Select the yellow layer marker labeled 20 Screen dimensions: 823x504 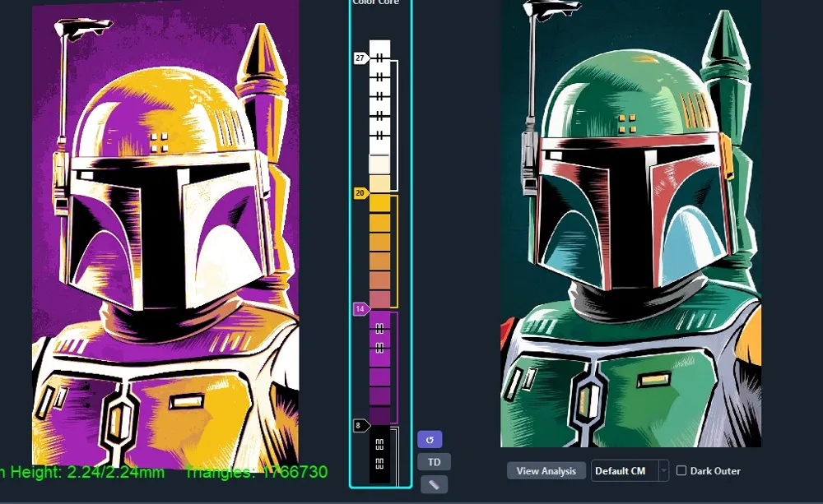(x=360, y=193)
